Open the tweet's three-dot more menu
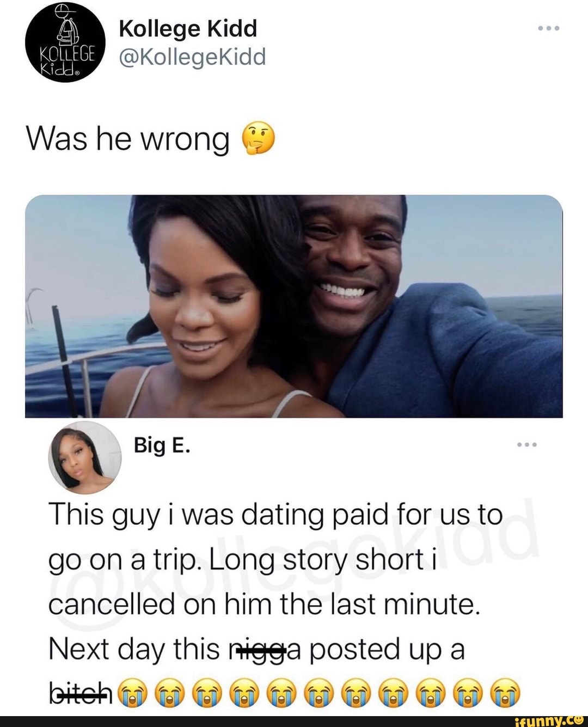The width and height of the screenshot is (588, 727). click(x=548, y=28)
